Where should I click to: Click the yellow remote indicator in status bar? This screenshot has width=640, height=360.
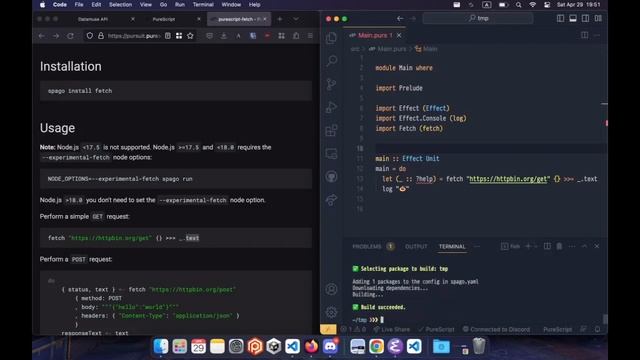coord(328,329)
